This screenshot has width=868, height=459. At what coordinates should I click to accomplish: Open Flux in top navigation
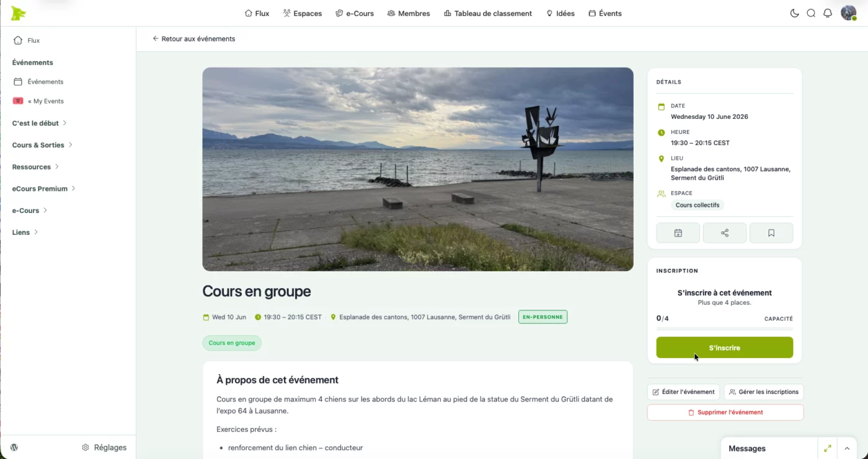click(x=257, y=13)
